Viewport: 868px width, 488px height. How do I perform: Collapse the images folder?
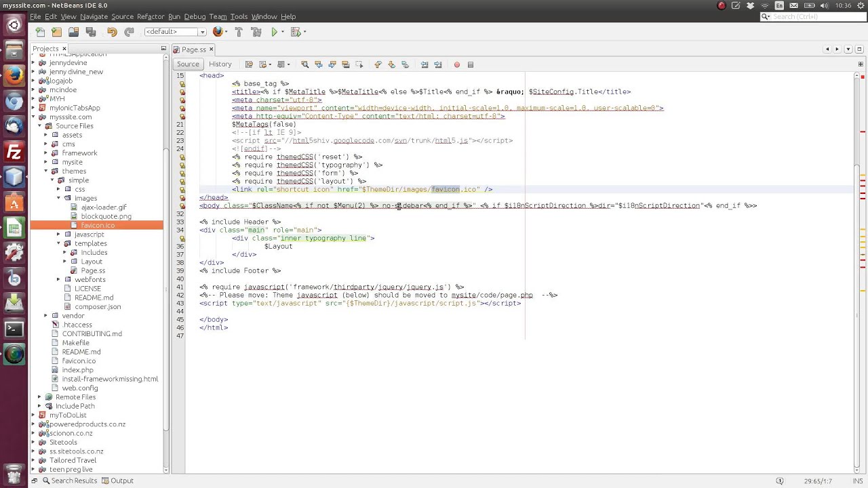click(58, 198)
